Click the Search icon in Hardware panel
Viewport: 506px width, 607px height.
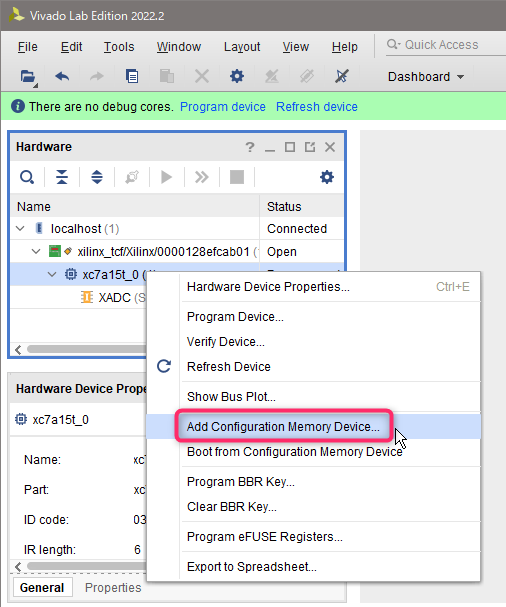[x=27, y=177]
